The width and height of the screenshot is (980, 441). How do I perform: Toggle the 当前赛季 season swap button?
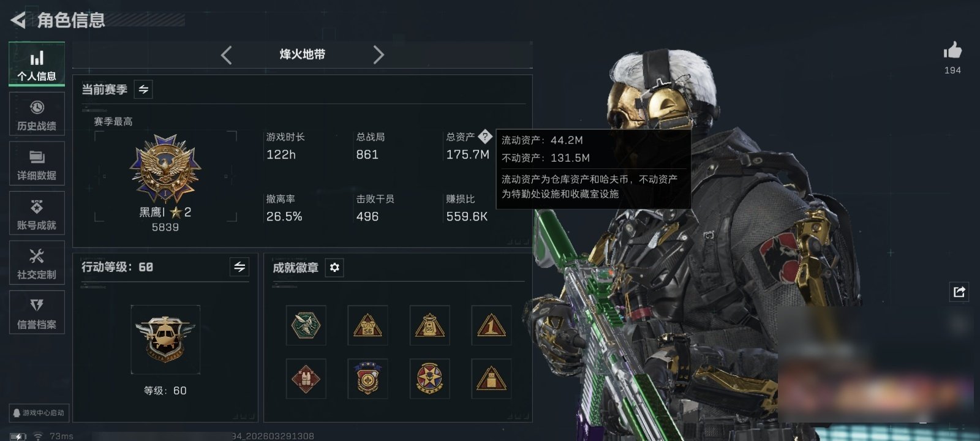(143, 89)
